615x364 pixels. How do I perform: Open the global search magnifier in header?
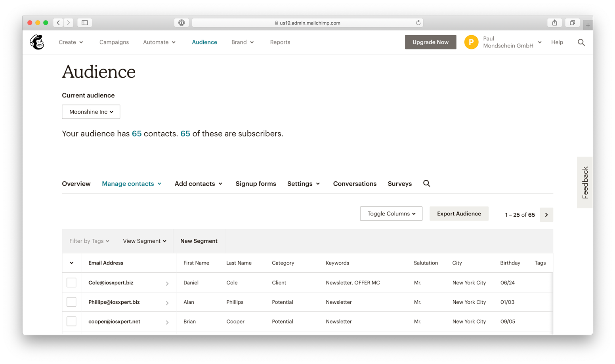coord(581,42)
